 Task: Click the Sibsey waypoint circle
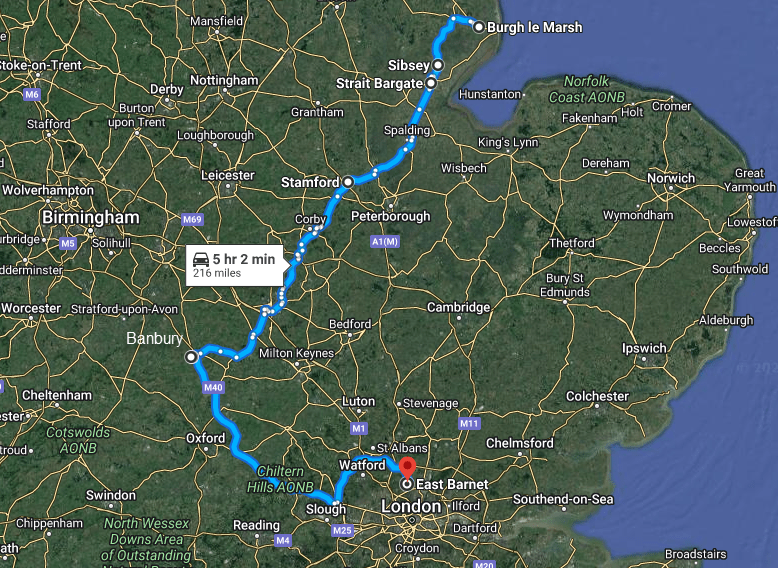(x=438, y=65)
